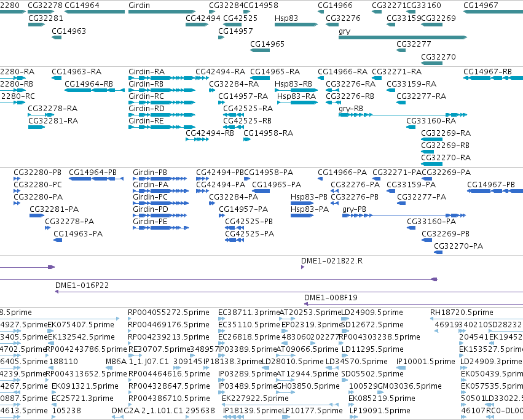Select the CG14957 gene label

point(235,31)
